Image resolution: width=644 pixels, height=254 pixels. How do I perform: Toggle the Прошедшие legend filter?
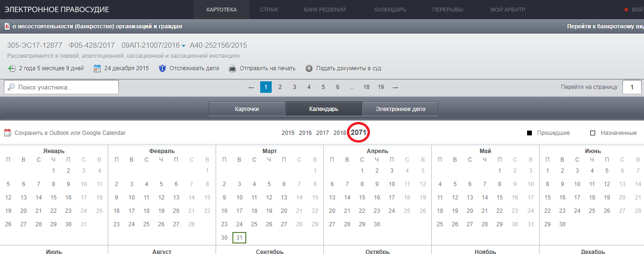point(529,133)
